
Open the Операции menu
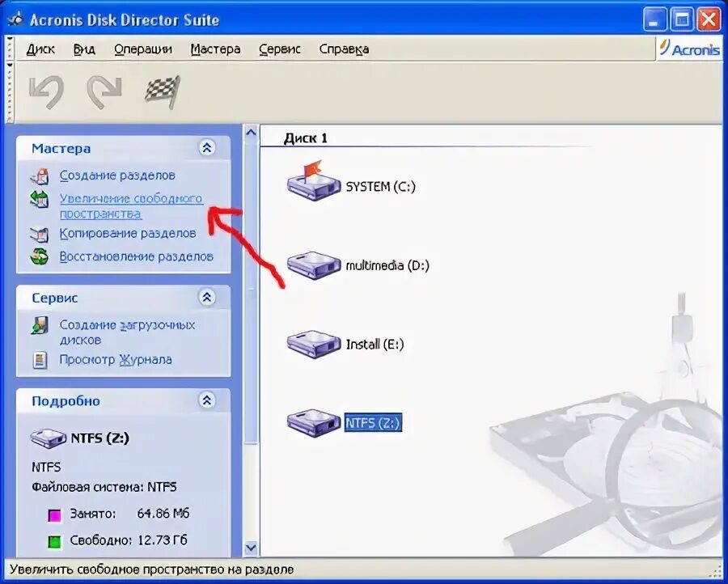tap(143, 49)
